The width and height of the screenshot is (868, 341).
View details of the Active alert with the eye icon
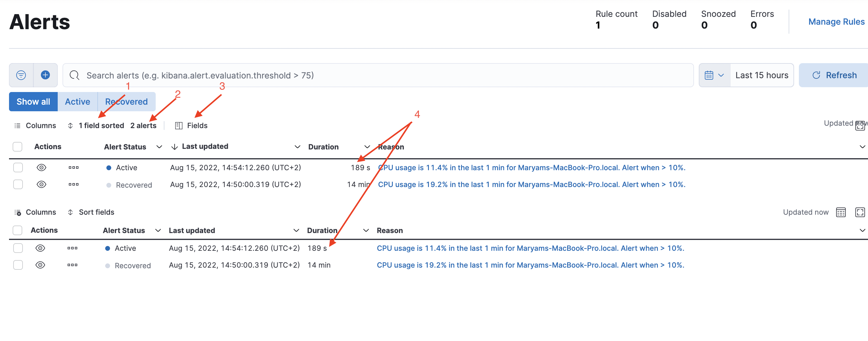pyautogui.click(x=41, y=167)
